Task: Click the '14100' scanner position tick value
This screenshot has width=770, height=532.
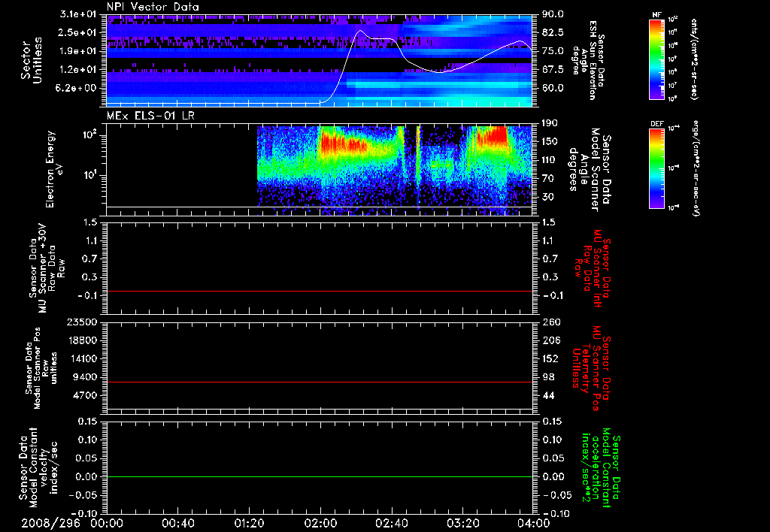Action: click(82, 358)
